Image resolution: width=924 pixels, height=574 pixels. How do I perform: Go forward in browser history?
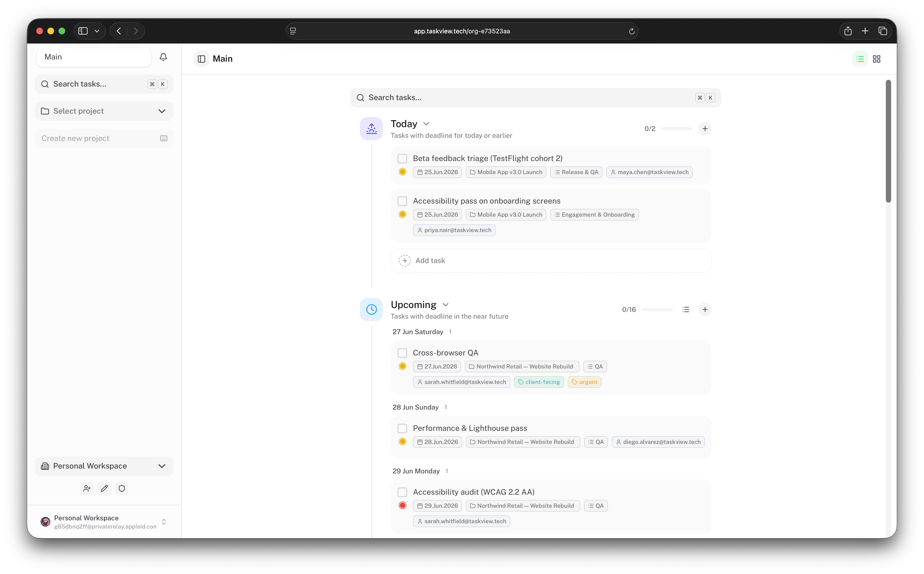pos(136,31)
